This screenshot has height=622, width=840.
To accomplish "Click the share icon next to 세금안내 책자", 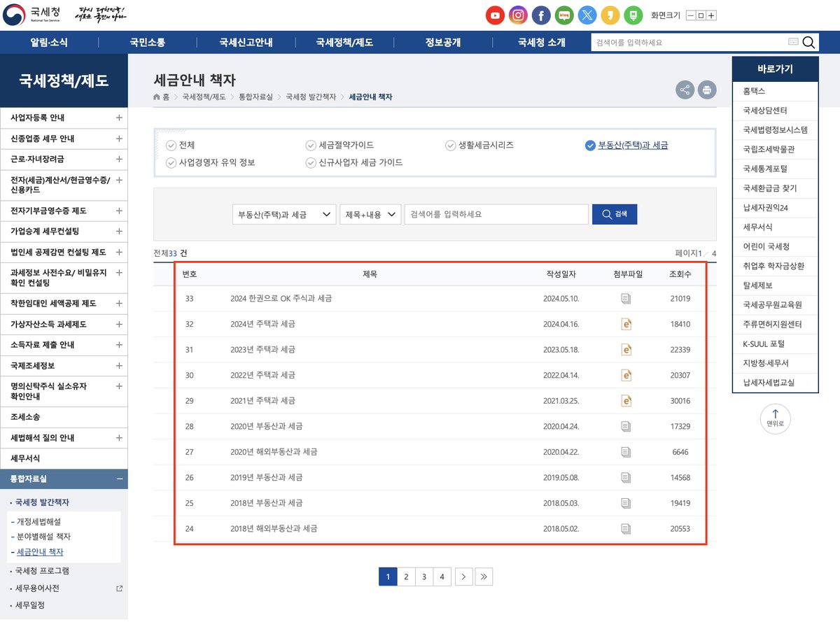I will tap(685, 90).
